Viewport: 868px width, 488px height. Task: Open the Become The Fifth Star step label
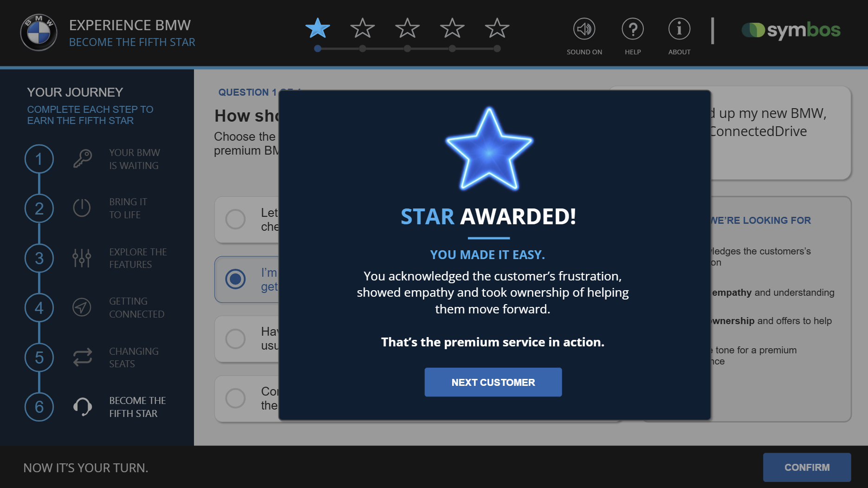pos(137,407)
